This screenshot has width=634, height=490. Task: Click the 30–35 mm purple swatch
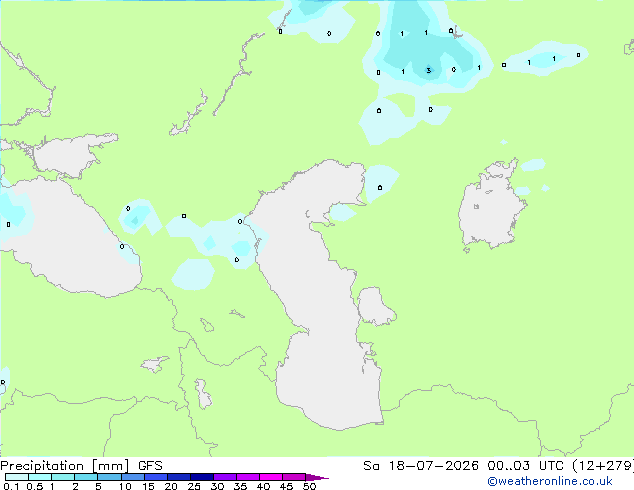(x=224, y=477)
